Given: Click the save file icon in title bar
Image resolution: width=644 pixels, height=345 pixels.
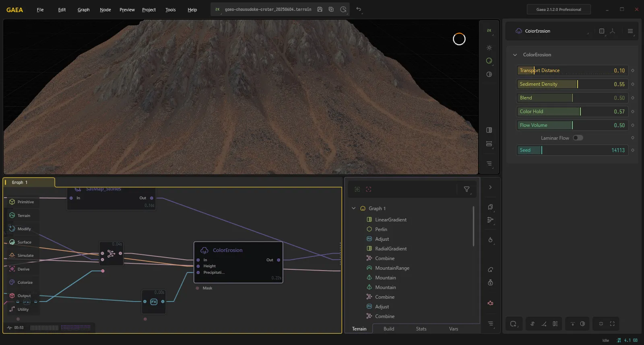Looking at the screenshot, I should point(320,9).
